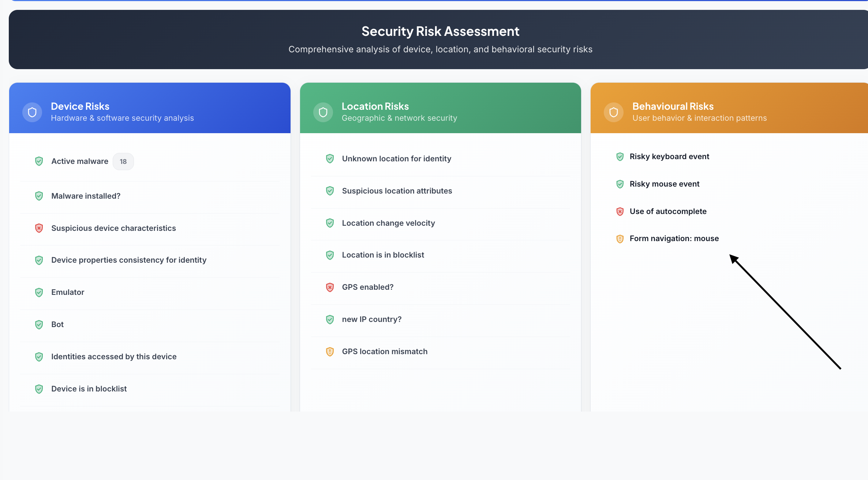Click the 18 badge on Active malware

123,161
